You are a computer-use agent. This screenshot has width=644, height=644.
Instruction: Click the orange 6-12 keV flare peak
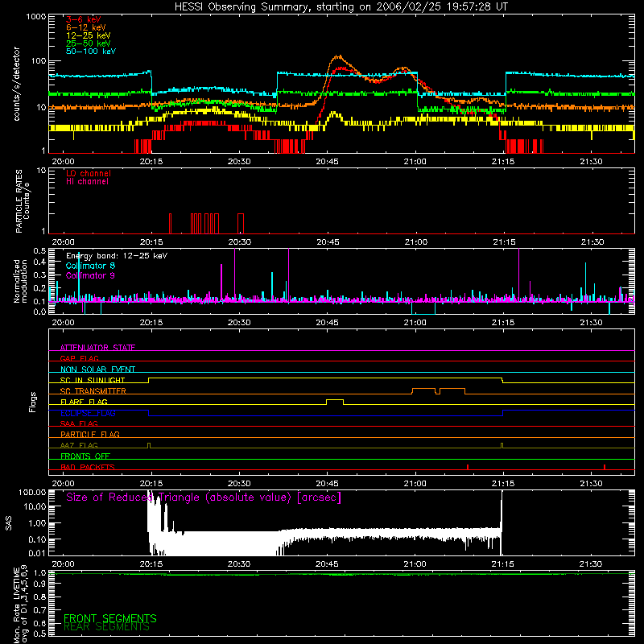pos(338,56)
